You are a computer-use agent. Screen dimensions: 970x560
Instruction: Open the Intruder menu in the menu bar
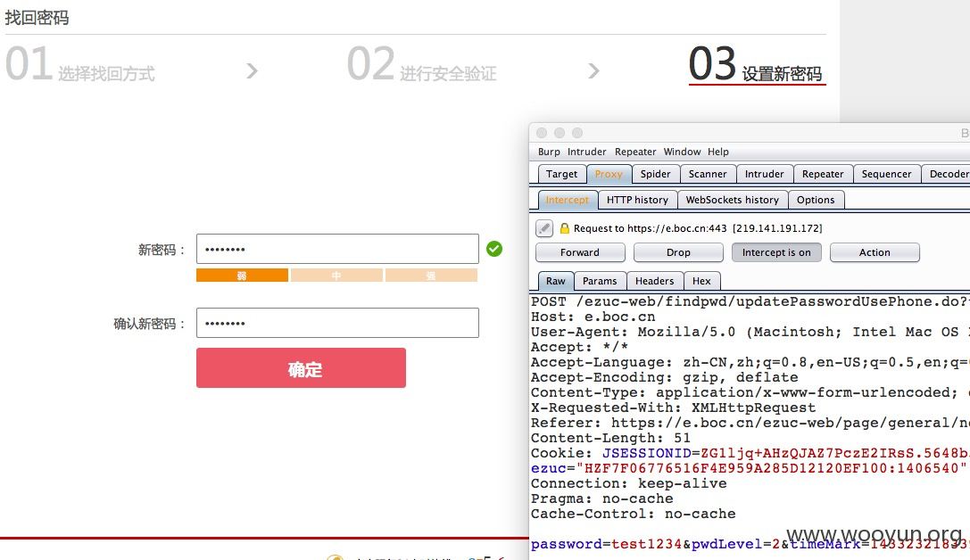586,152
